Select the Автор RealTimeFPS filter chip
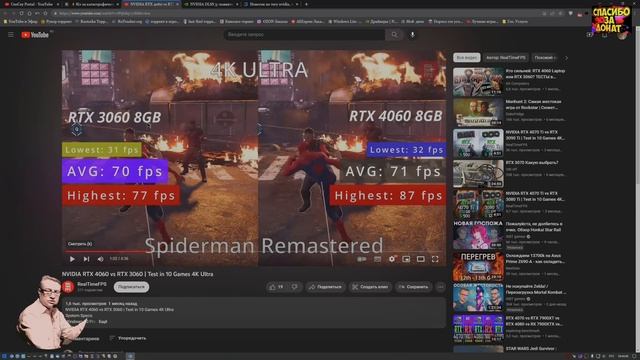This screenshot has width=640, height=360. (x=505, y=58)
